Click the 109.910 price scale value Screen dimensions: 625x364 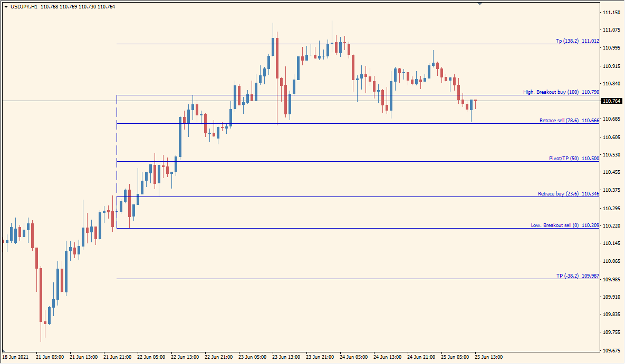611,297
